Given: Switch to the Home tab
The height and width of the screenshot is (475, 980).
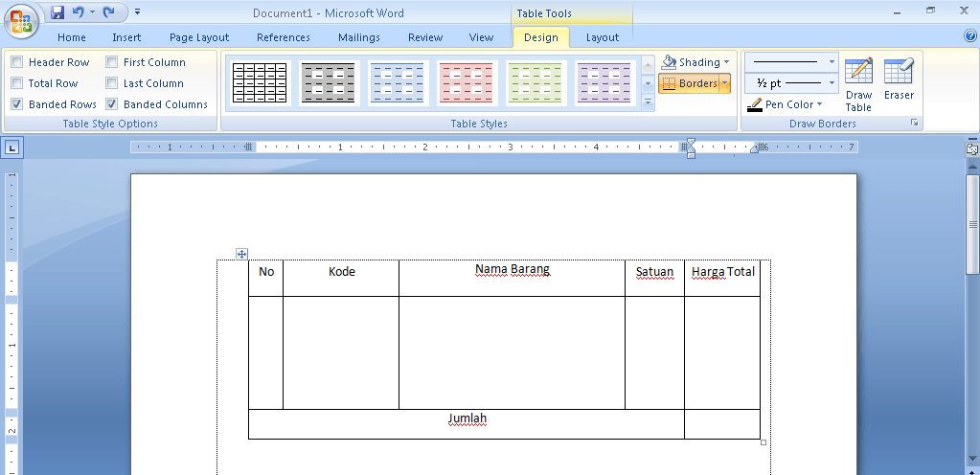Looking at the screenshot, I should [71, 37].
